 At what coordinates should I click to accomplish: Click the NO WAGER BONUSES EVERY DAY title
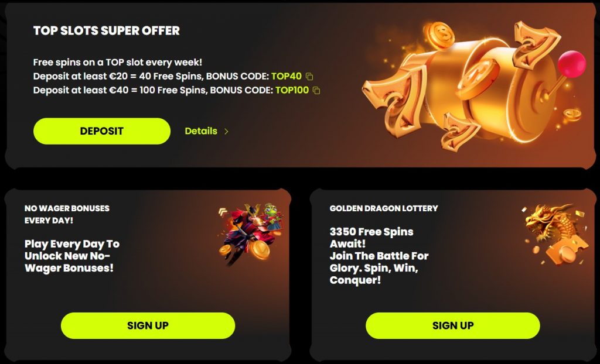pos(67,214)
